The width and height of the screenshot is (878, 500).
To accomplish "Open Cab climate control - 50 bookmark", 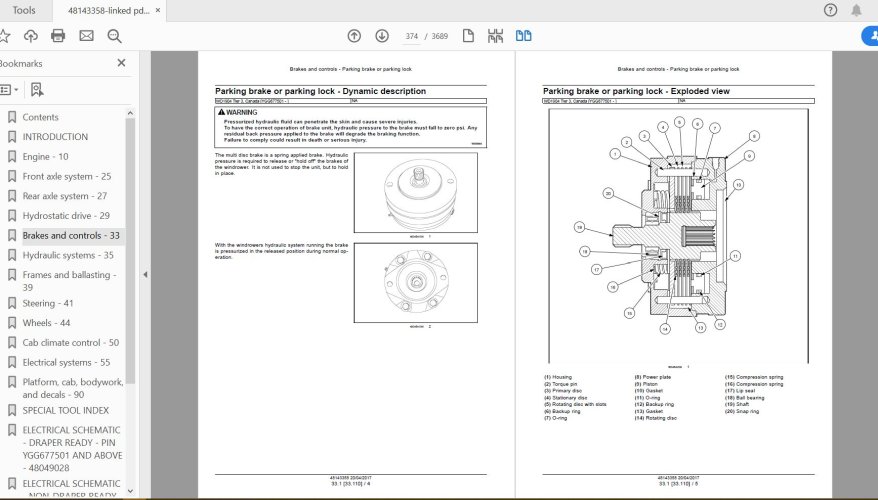I will click(71, 343).
